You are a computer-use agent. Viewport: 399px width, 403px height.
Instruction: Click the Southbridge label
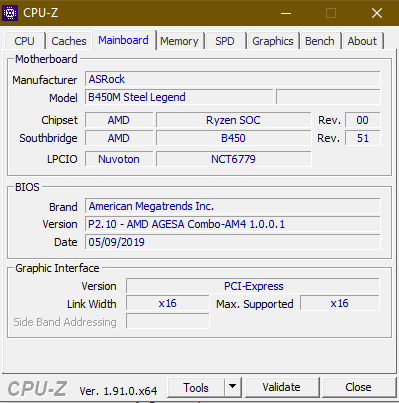(x=48, y=138)
